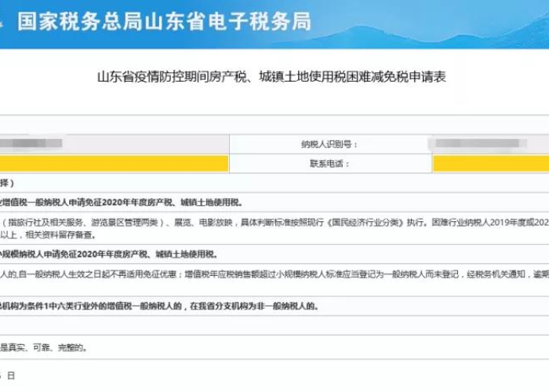Image resolution: width=549 pixels, height=392 pixels.
Task: Select the condition about 在我省分支机构为非一般纳税人的
Action: [x=159, y=306]
